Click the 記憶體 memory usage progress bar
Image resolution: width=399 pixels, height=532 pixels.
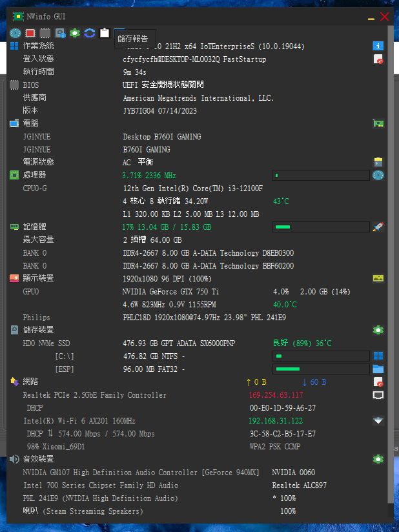click(x=321, y=227)
